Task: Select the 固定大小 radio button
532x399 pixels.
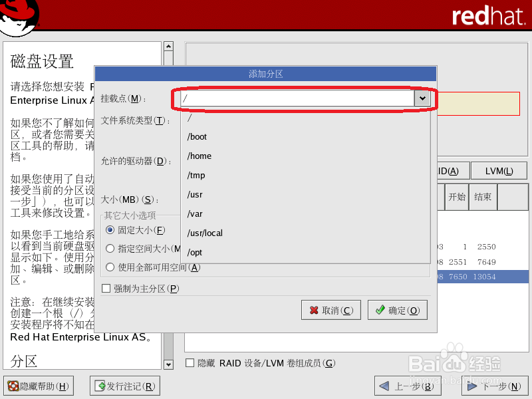Action: point(110,230)
